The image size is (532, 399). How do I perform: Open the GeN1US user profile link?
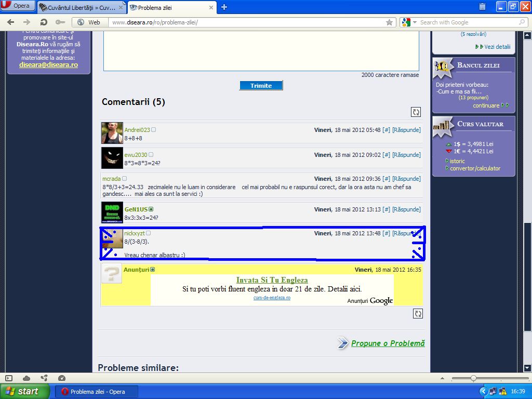point(136,209)
